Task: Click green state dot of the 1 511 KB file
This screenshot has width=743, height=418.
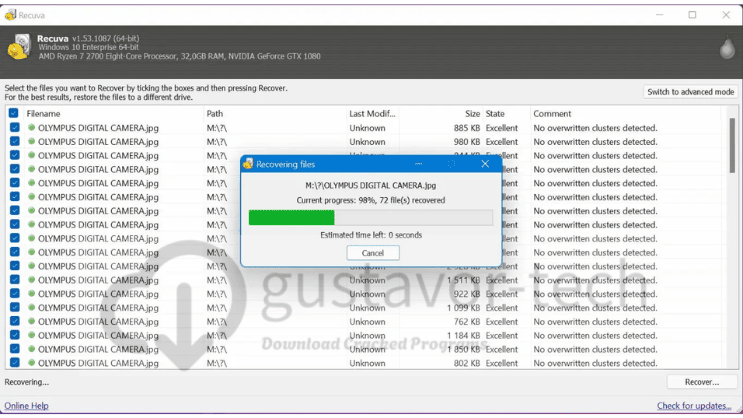Action: pos(31,280)
